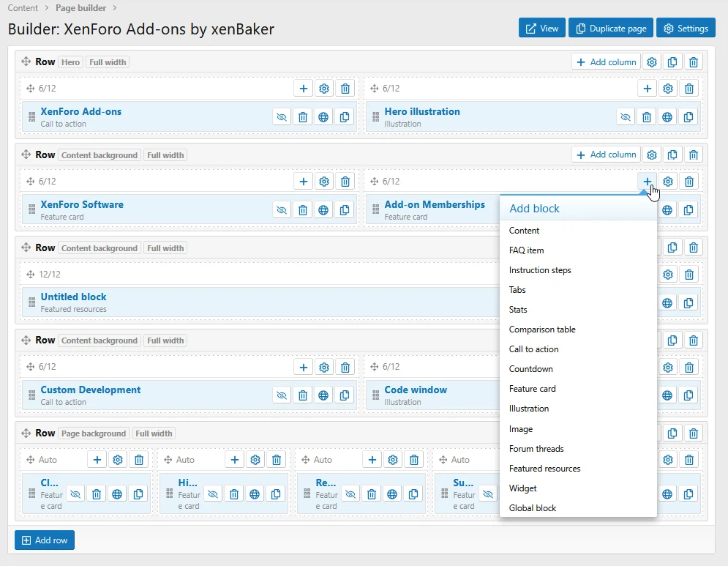The image size is (728, 566).
Task: Open column settings above Add-on Memberships block
Action: [668, 182]
